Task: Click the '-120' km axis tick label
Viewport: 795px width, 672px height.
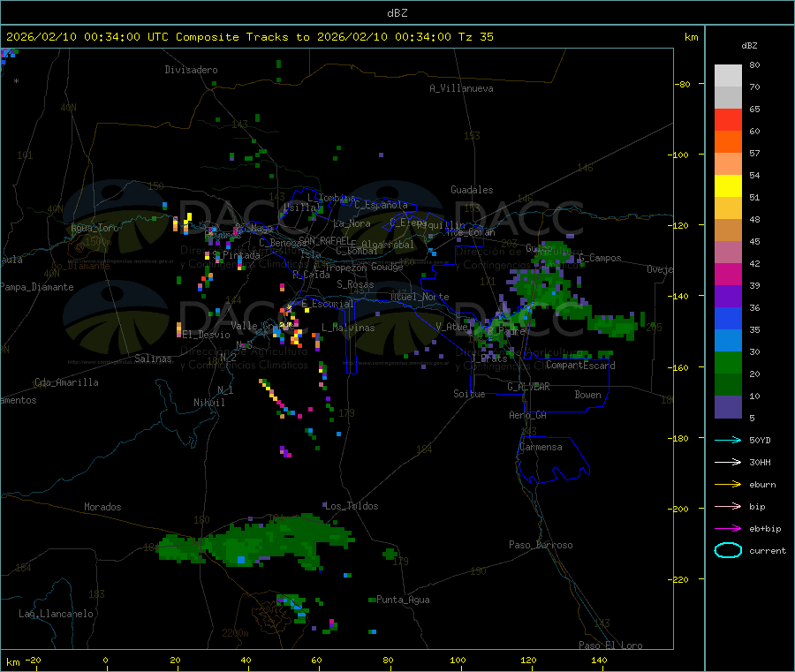Action: tap(678, 225)
